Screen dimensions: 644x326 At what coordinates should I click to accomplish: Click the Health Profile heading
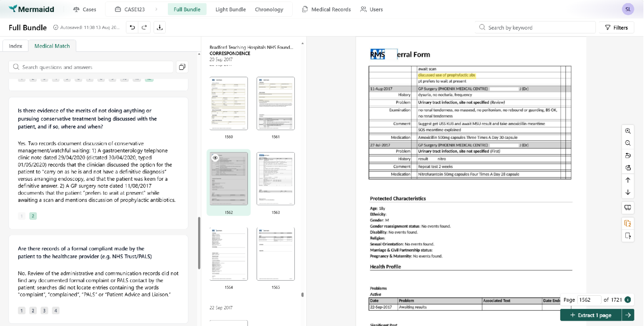coord(385,266)
